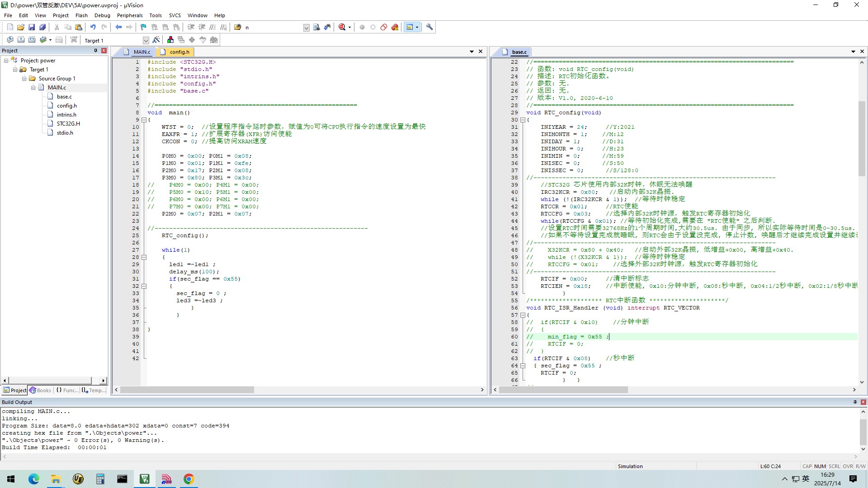Open the debug toolbar dropdown arrow

point(349,27)
